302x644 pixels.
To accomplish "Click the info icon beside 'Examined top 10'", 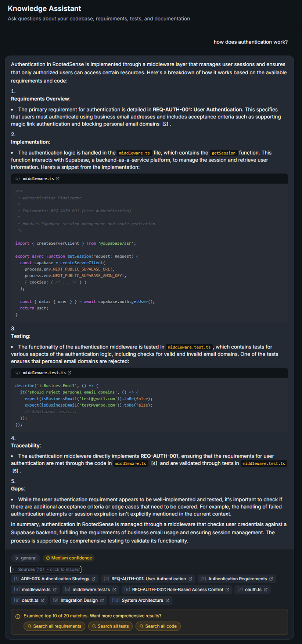I will [18, 616].
